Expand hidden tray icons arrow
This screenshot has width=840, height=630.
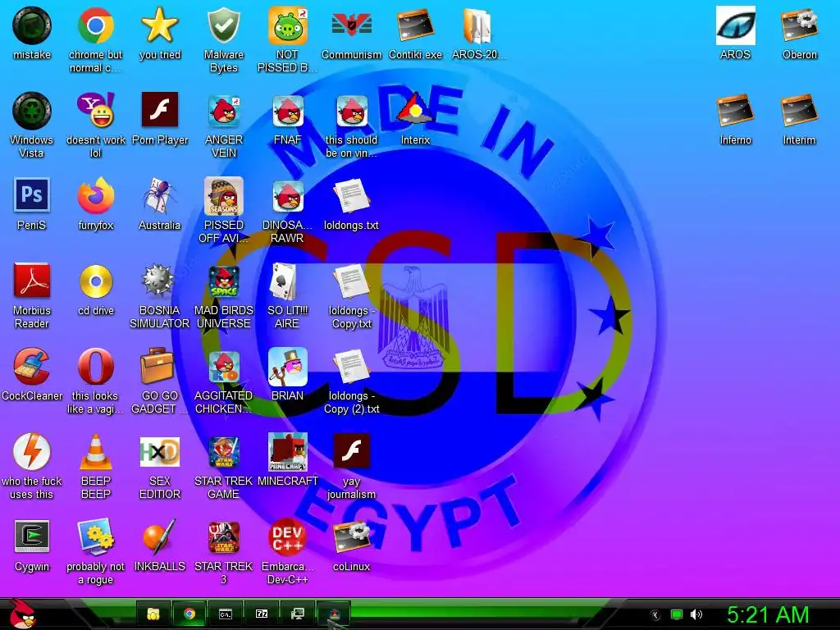(654, 615)
